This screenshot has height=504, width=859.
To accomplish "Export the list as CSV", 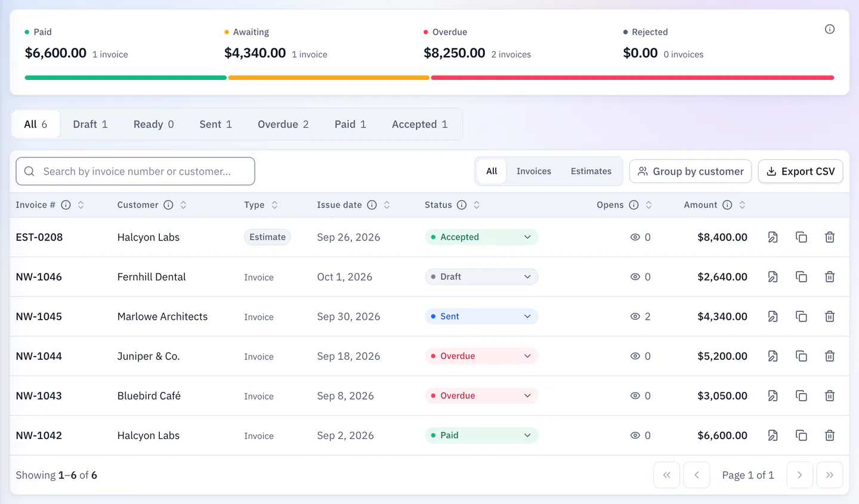I will tap(801, 172).
